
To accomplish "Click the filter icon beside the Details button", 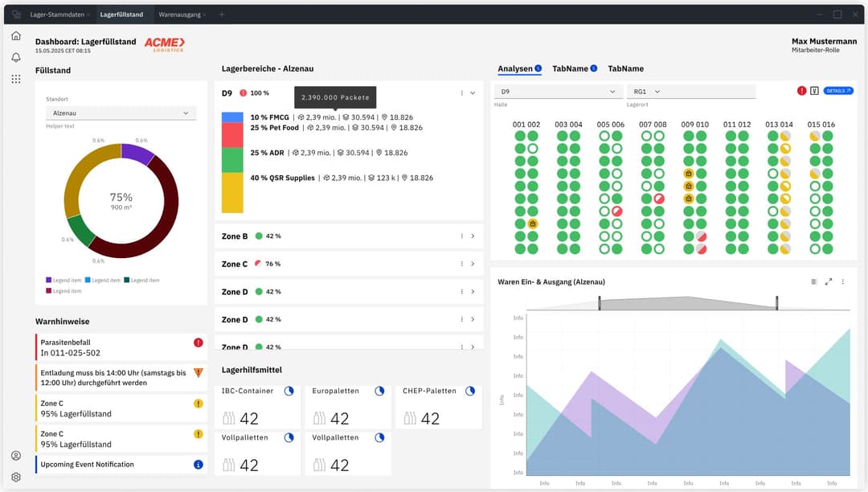I will 816,91.
